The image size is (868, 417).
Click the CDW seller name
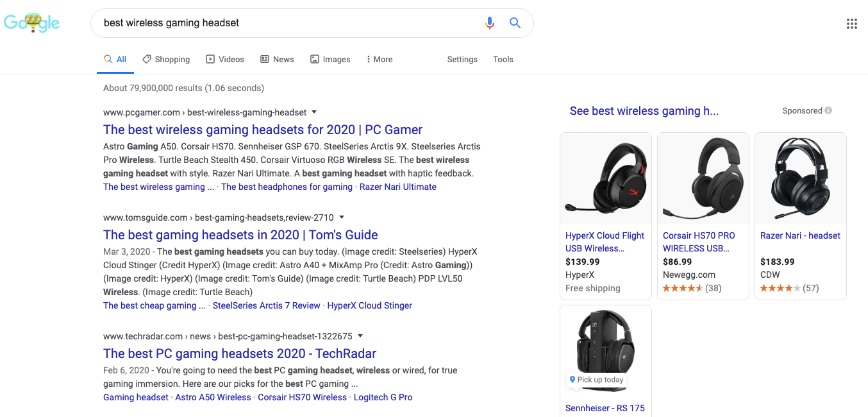click(x=770, y=275)
